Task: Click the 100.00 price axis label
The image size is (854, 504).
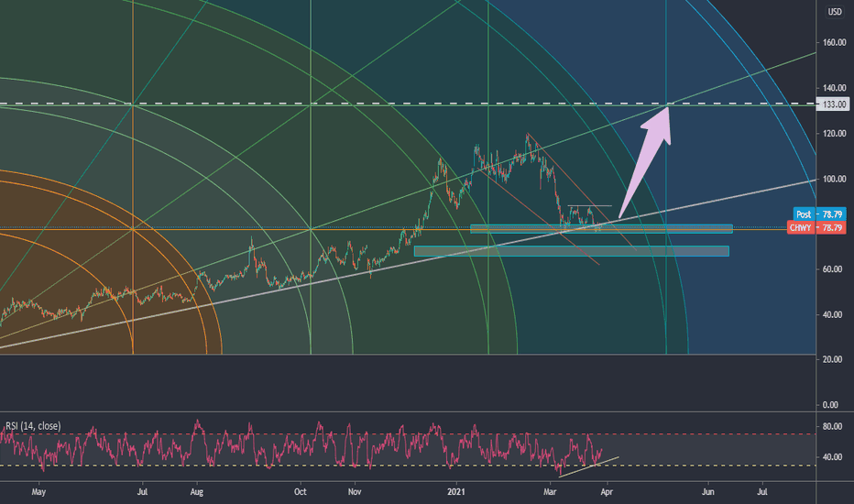Action: pyautogui.click(x=834, y=179)
